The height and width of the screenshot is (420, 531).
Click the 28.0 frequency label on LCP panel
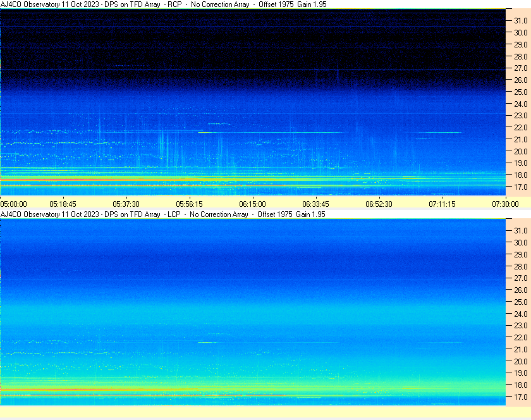coord(521,266)
